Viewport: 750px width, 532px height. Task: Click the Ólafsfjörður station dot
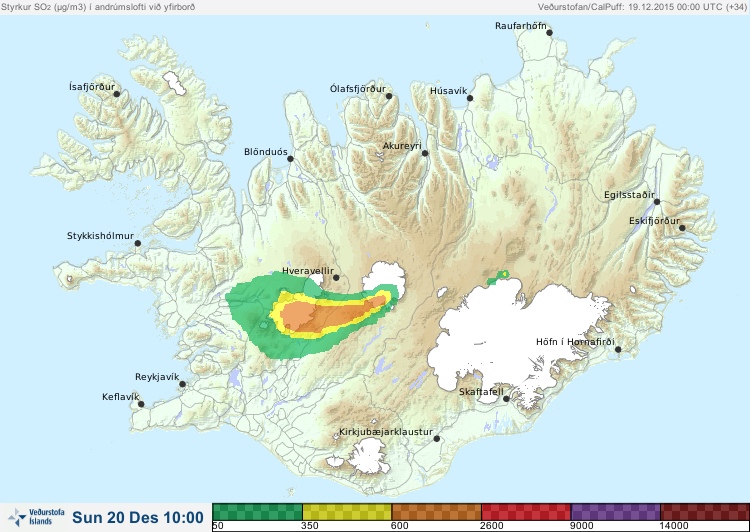[389, 96]
